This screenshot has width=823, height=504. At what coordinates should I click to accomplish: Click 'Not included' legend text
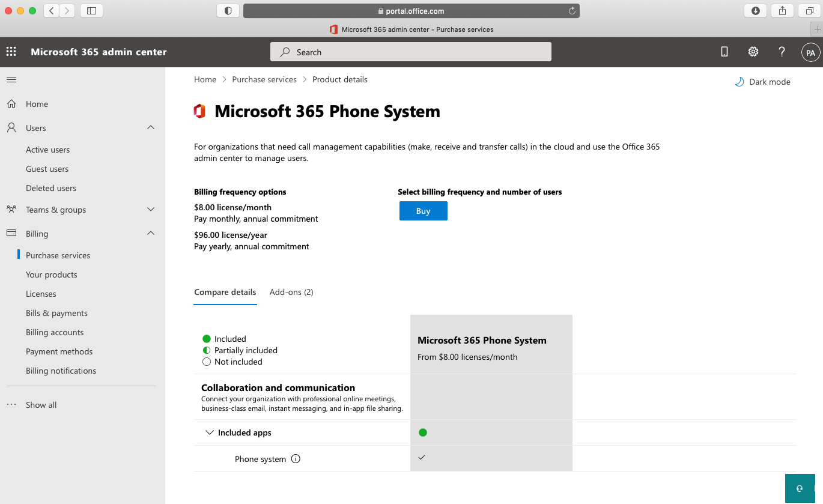(238, 362)
